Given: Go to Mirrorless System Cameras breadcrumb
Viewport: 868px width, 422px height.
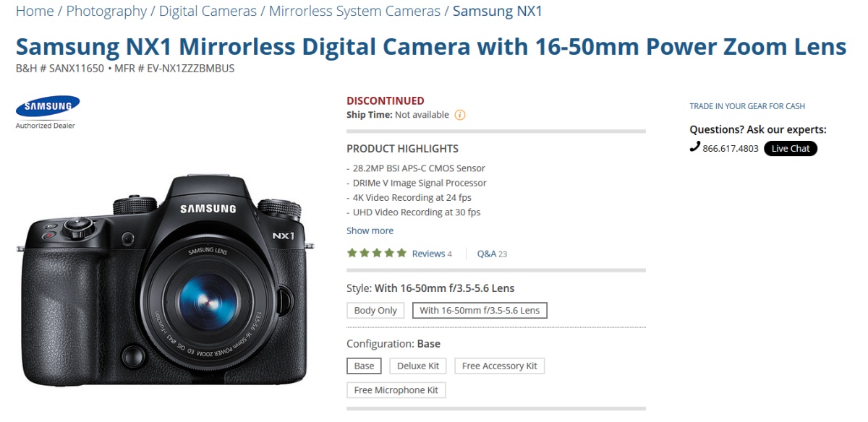Looking at the screenshot, I should 354,11.
